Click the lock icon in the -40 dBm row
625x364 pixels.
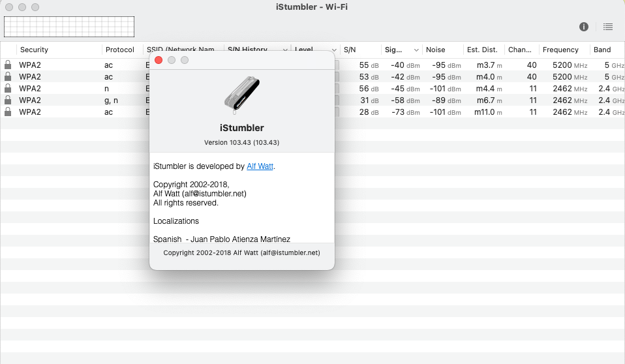[x=8, y=65]
